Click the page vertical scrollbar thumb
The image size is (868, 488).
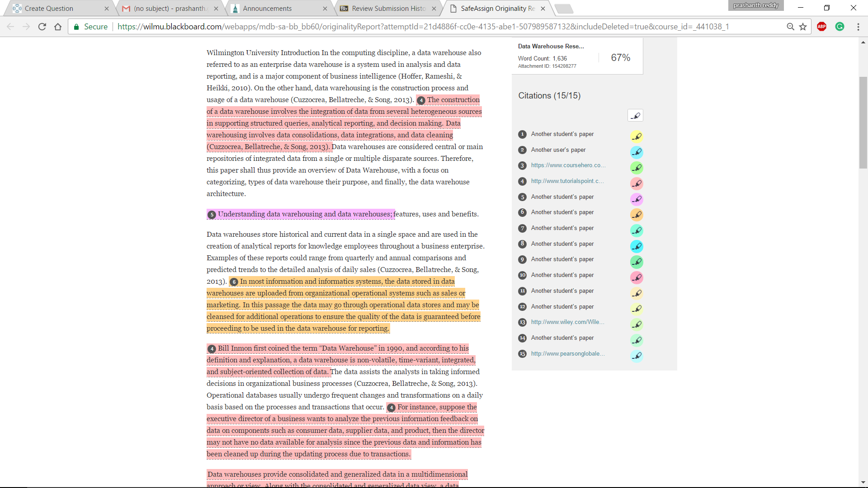863,123
